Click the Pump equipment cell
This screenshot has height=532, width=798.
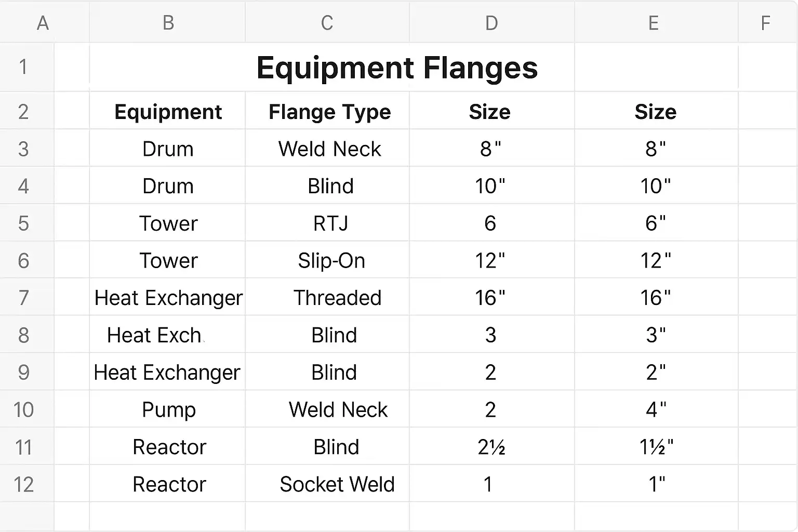tap(167, 409)
